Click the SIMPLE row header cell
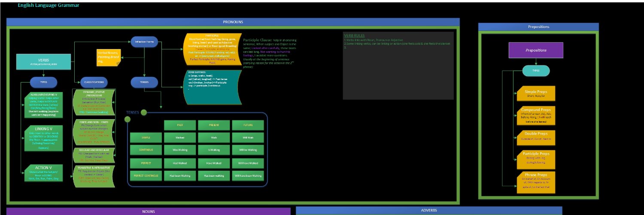Screen dimensions: 644x215 [146, 138]
